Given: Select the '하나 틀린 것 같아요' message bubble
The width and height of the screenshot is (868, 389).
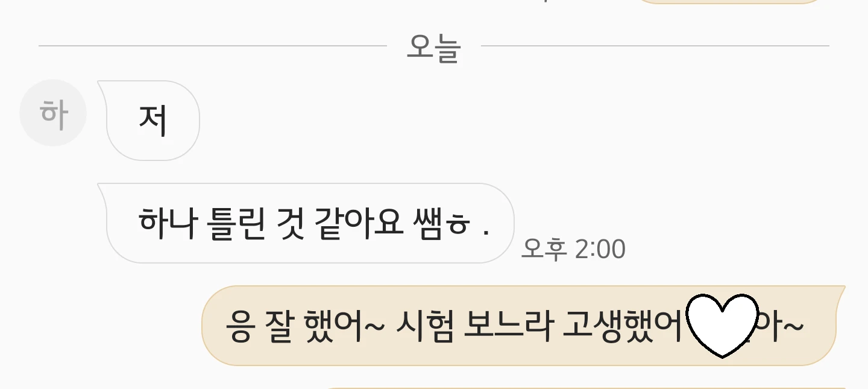Looking at the screenshot, I should tap(306, 223).
